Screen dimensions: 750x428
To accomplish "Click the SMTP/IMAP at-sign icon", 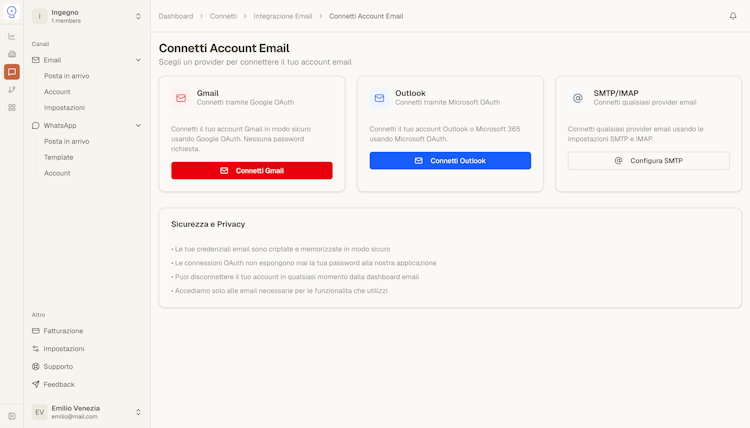I will click(577, 98).
